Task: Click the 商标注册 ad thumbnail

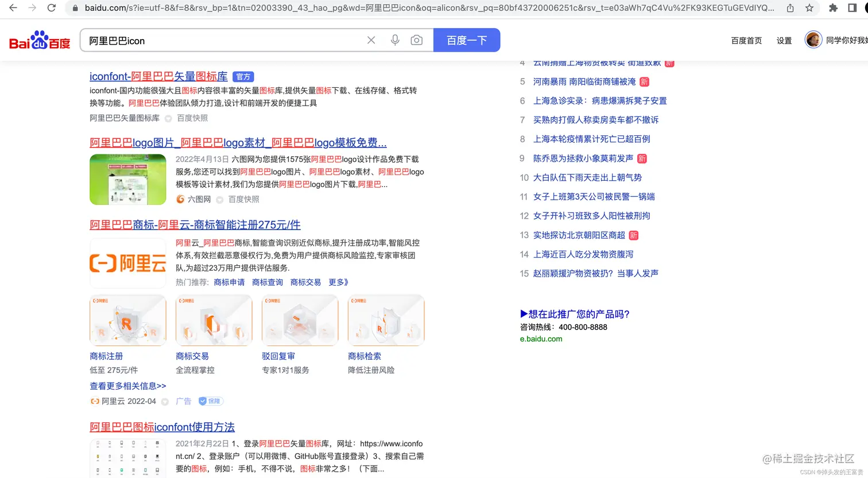Action: 127,320
